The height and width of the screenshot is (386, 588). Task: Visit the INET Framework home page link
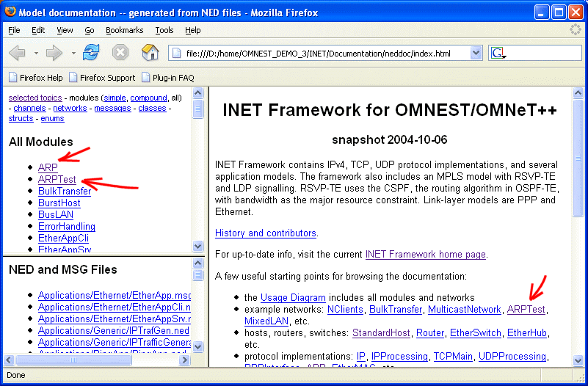[x=426, y=255]
